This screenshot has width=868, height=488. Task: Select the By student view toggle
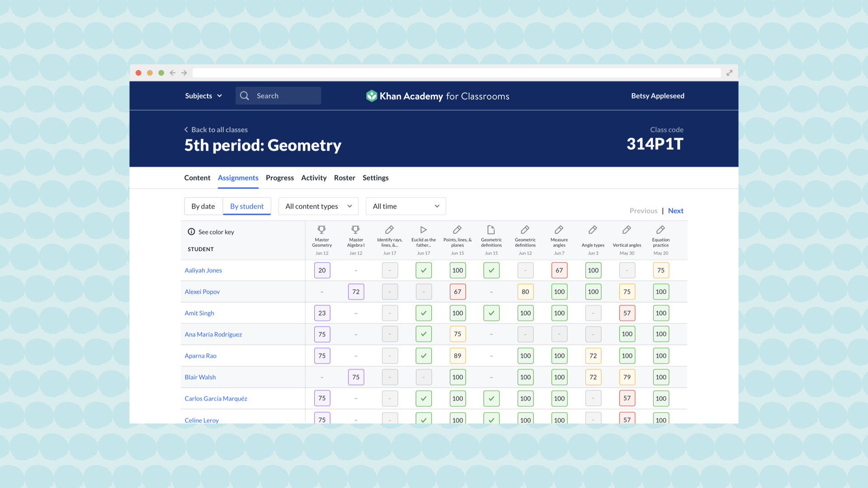[x=247, y=206]
